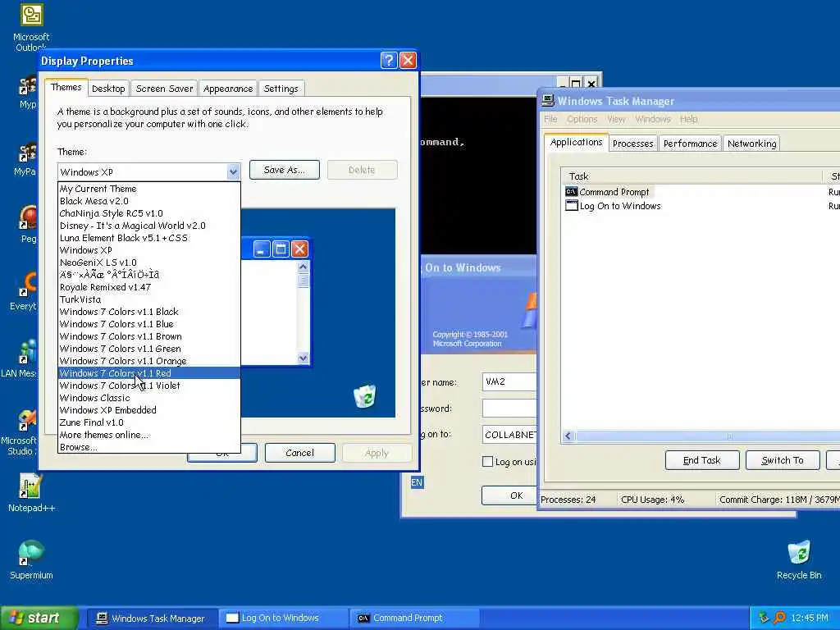This screenshot has height=630, width=840.
Task: Click the EN language indicator in logon dialog
Action: [x=417, y=482]
